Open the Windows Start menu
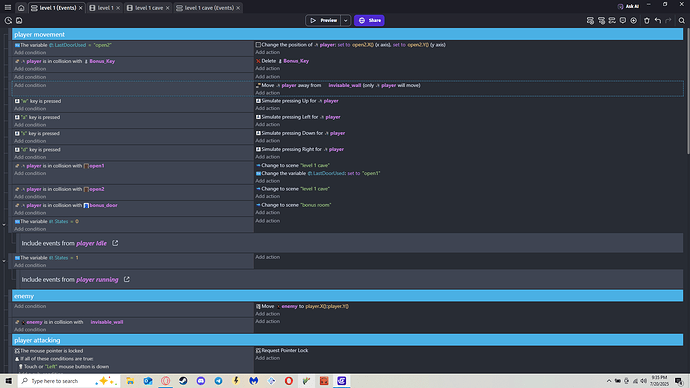Viewport: 690px width, 388px height. pyautogui.click(x=8, y=381)
